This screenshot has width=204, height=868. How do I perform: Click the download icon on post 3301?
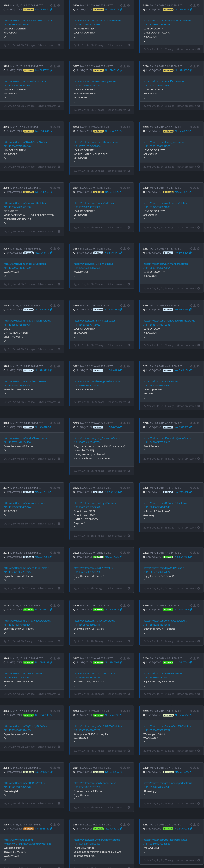55,5
